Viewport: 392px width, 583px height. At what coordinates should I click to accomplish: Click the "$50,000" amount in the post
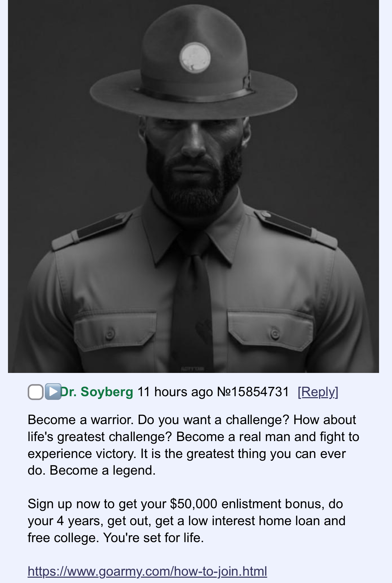[x=194, y=504]
